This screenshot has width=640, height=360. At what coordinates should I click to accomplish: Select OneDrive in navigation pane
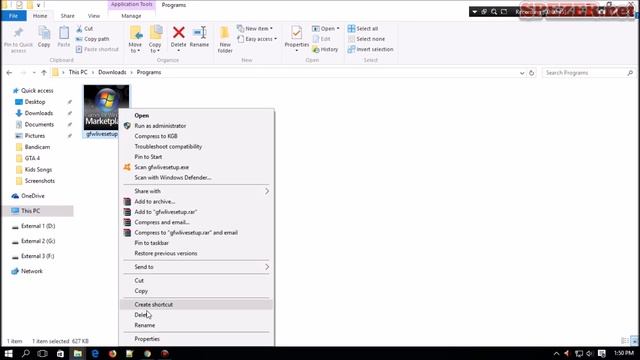click(33, 196)
